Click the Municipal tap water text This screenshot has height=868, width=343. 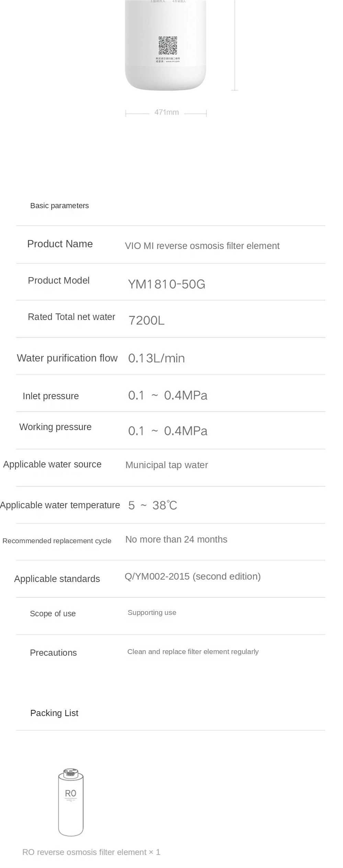point(167,465)
